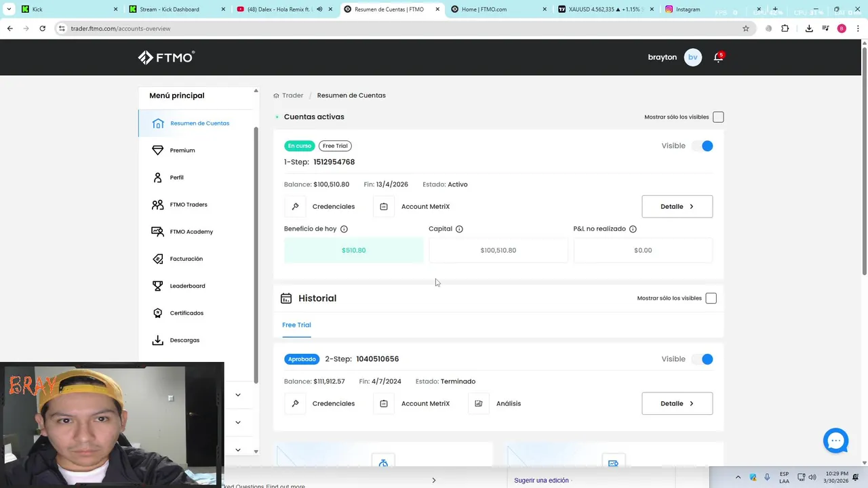Click info icon next to Beneficio de hoy
The width and height of the screenshot is (868, 488).
coord(344,229)
